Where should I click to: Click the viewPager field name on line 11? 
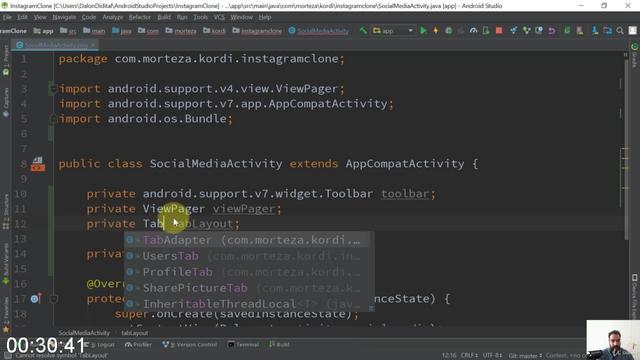tap(244, 209)
